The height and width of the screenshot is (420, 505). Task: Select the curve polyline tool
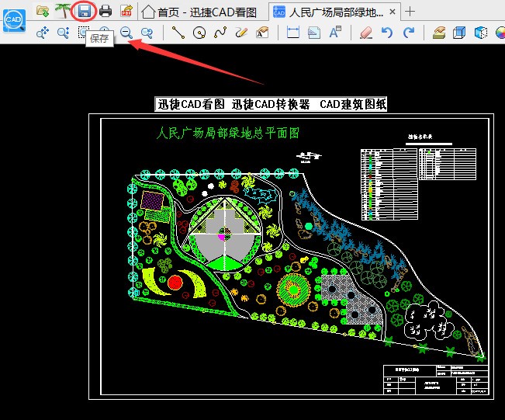220,33
